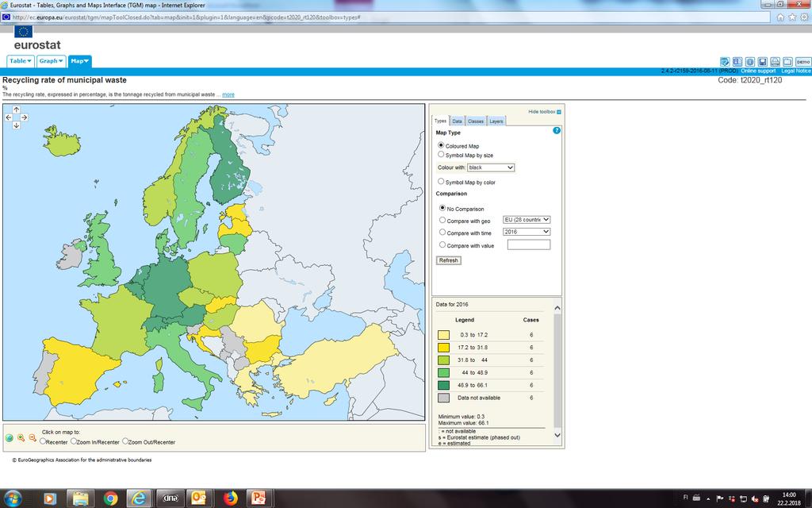Open the Online support link
This screenshot has width=812, height=508.
tap(758, 71)
